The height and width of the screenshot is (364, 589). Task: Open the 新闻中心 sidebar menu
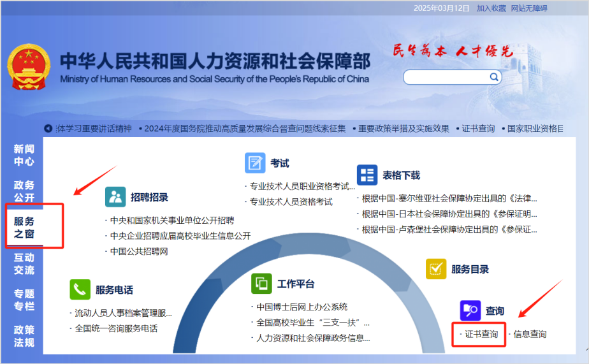click(24, 155)
